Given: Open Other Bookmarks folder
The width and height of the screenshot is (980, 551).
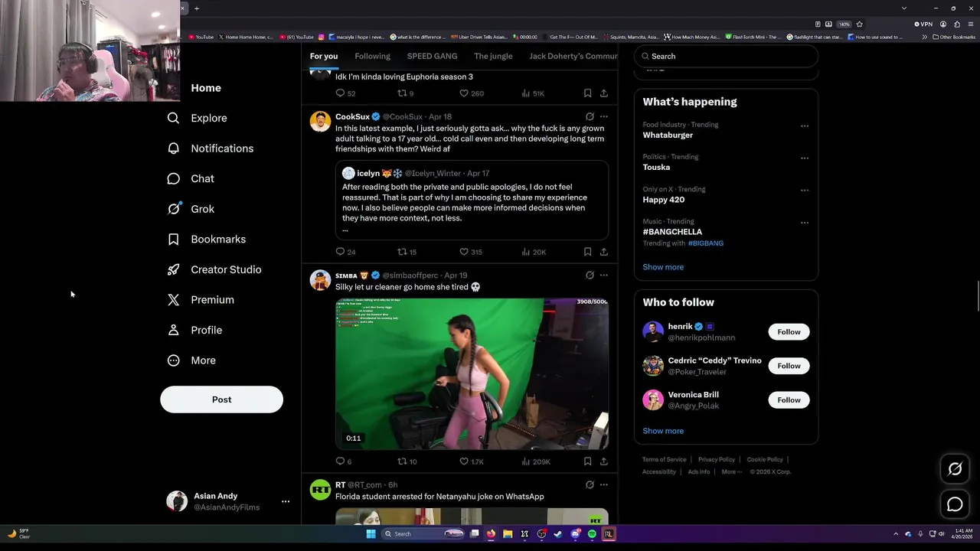Looking at the screenshot, I should tap(954, 37).
